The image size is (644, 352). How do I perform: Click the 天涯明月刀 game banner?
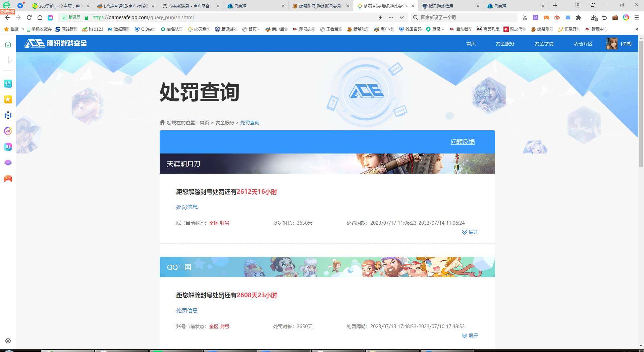[x=327, y=164]
